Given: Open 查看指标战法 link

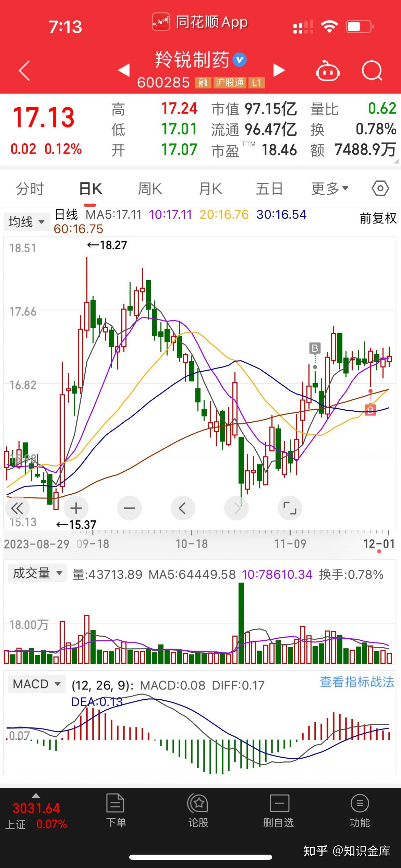Looking at the screenshot, I should tap(357, 682).
